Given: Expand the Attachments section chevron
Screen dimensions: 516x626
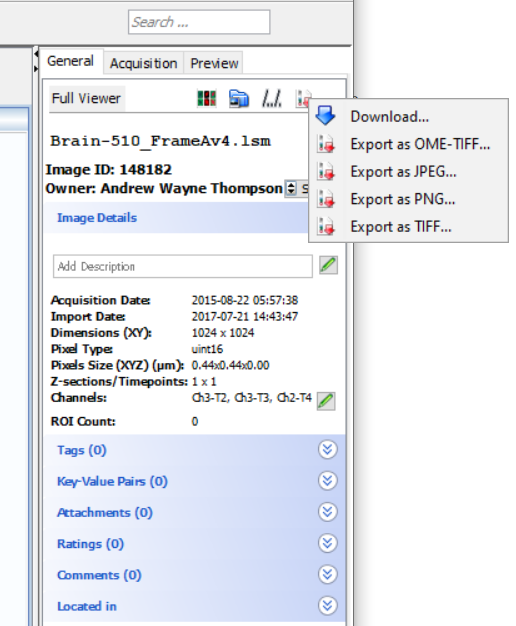Looking at the screenshot, I should point(327,512).
